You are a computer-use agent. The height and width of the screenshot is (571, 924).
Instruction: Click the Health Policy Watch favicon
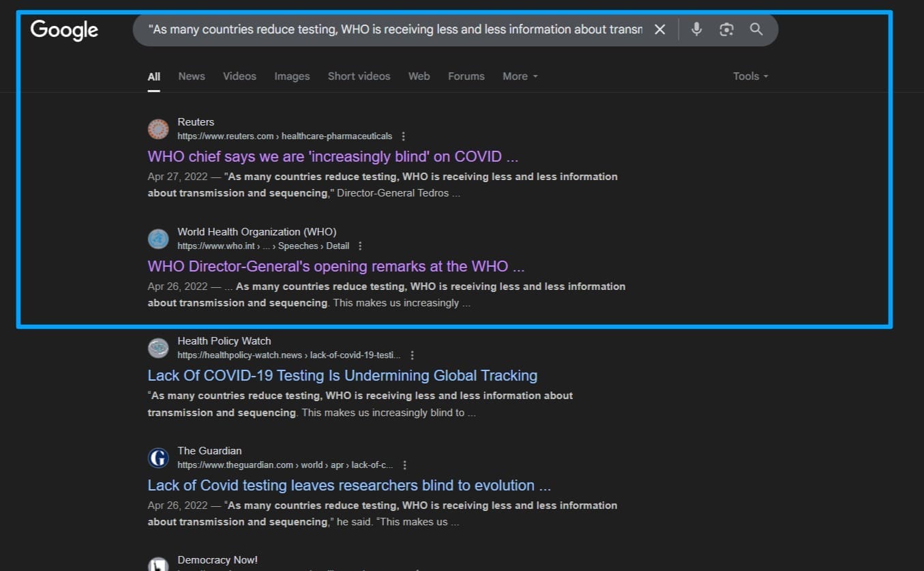158,348
